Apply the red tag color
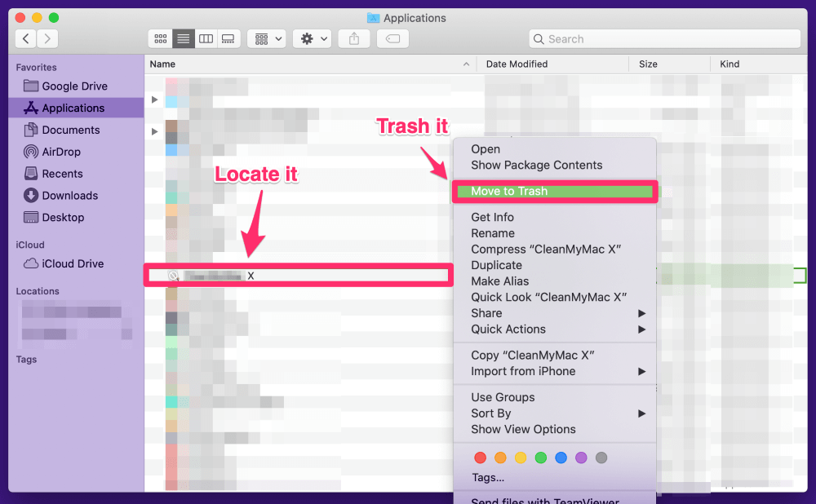This screenshot has width=816, height=504. (x=481, y=458)
